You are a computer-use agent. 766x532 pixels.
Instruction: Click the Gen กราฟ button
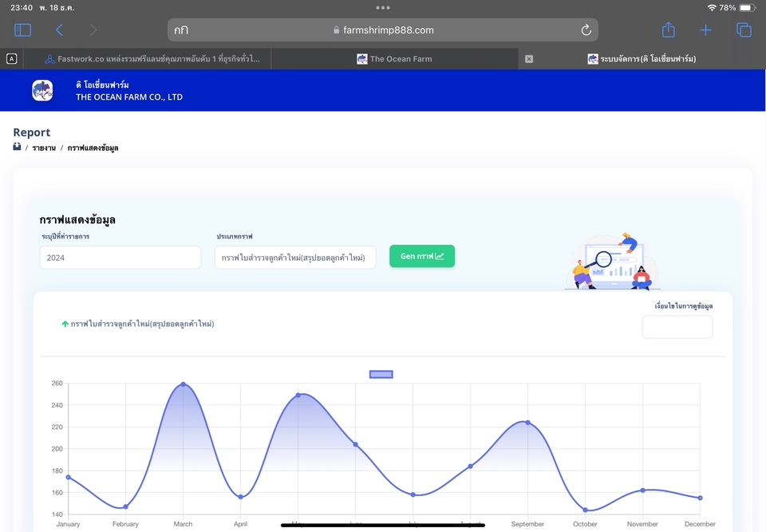click(422, 256)
